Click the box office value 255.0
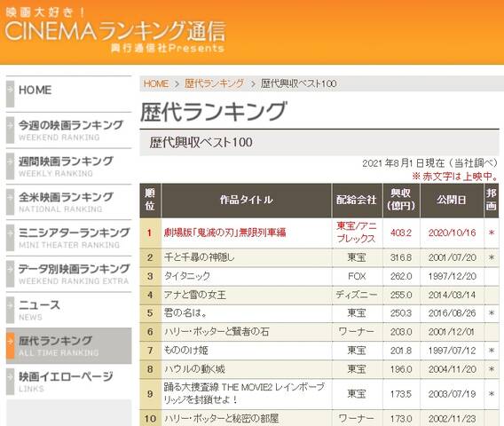Image resolution: width=504 pixels, height=426 pixels. 401,295
